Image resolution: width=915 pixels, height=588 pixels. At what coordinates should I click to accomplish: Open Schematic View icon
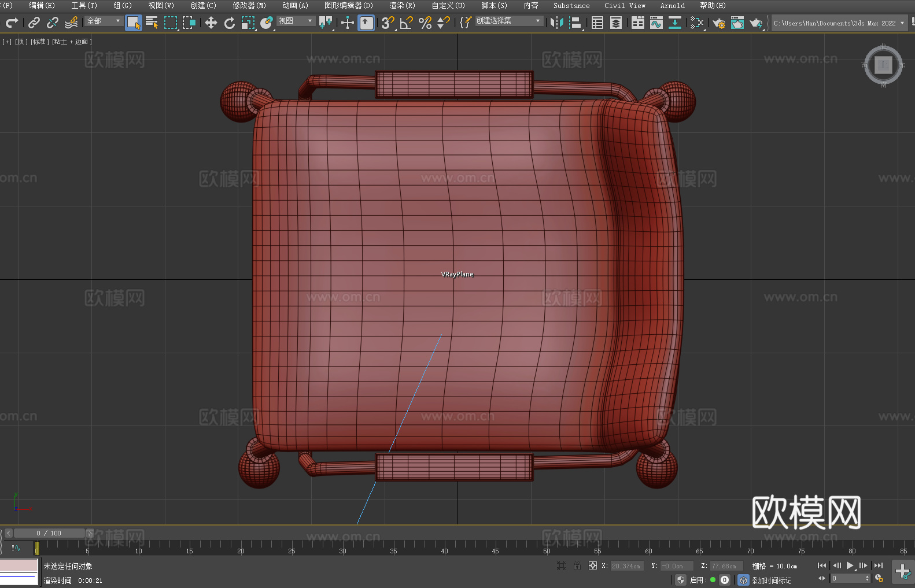point(675,23)
